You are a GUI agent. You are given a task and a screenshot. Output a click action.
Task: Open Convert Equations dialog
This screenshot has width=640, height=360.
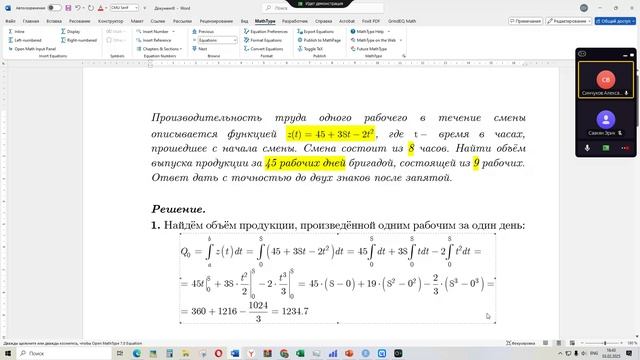263,49
